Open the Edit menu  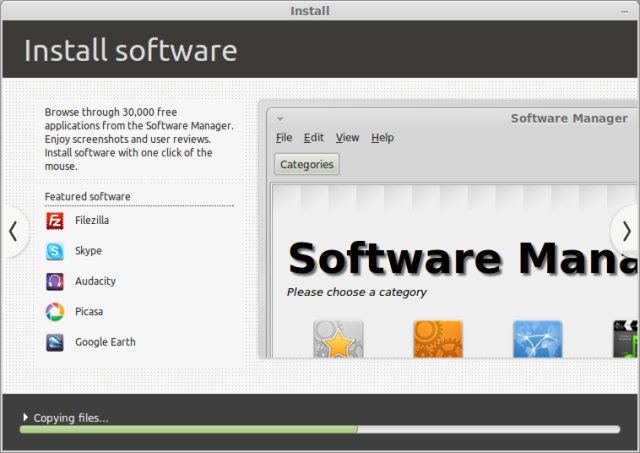[x=313, y=138]
